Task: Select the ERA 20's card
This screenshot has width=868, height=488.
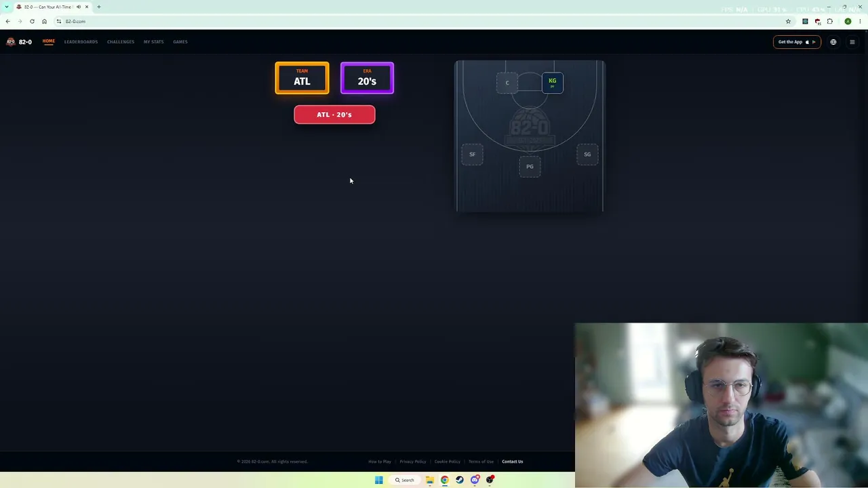Action: coord(367,78)
